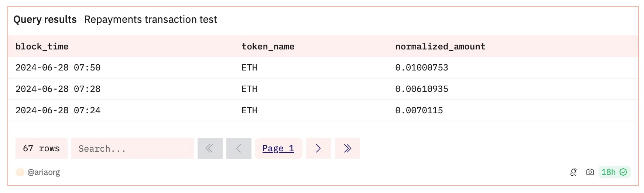644x193 pixels.
Task: Open the Query results title
Action: [45, 19]
